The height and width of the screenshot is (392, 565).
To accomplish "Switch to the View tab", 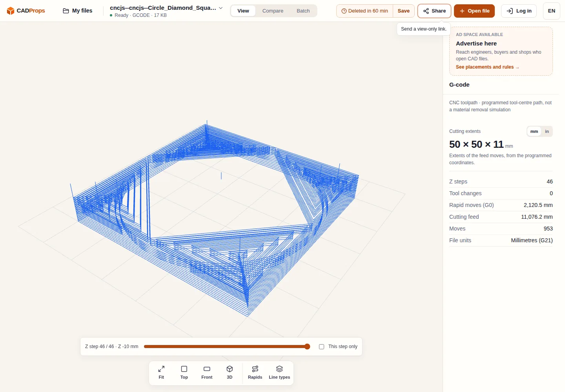I will 243,11.
